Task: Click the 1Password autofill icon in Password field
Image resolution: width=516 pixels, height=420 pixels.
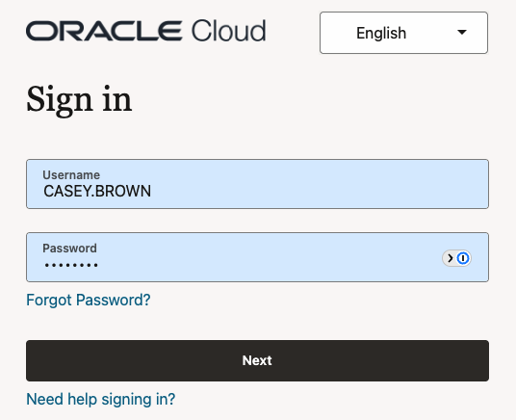Action: coord(456,258)
